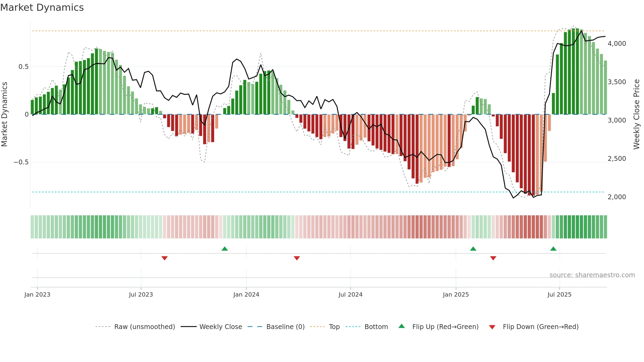Click the Jan 2025 x-axis label
This screenshot has height=362, width=644.
click(456, 294)
